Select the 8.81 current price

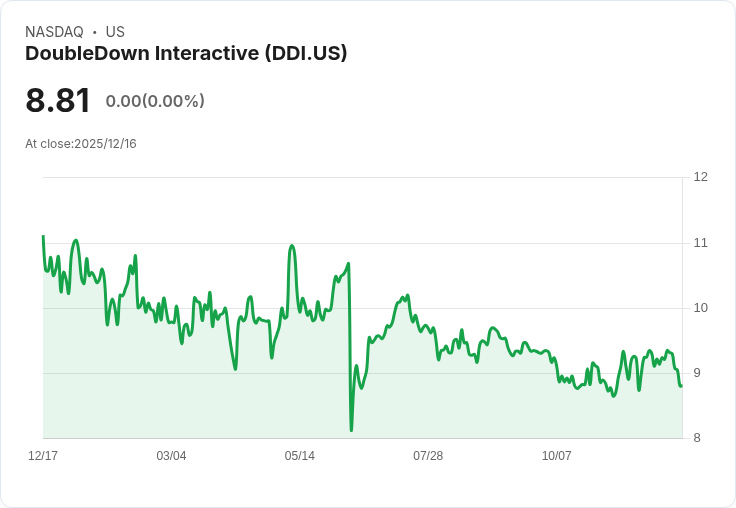pyautogui.click(x=58, y=100)
